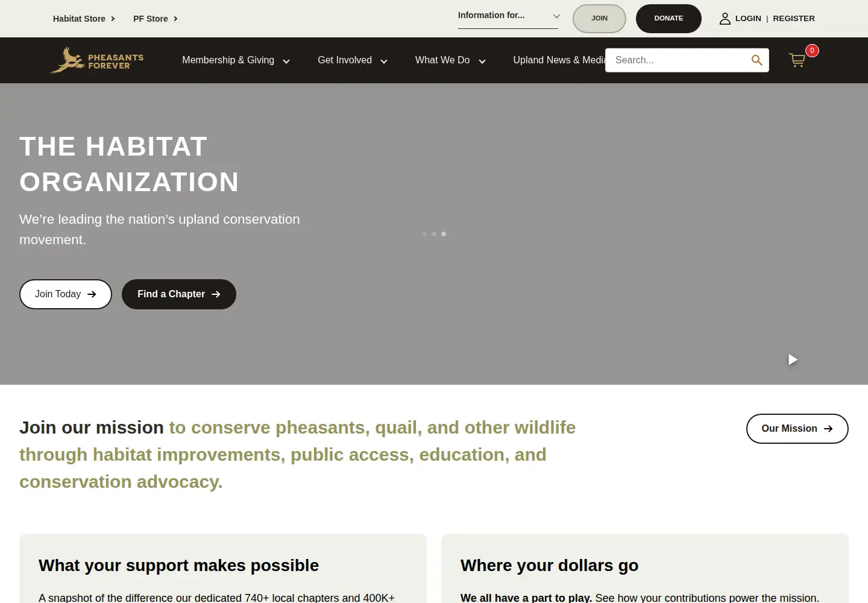
Task: Select the third carousel dot
Action: click(444, 234)
